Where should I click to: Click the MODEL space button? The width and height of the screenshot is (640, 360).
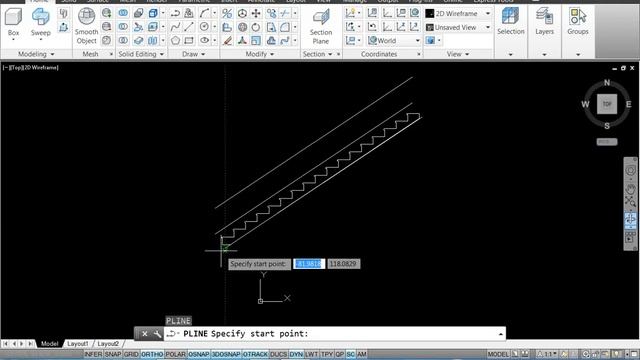pos(498,354)
